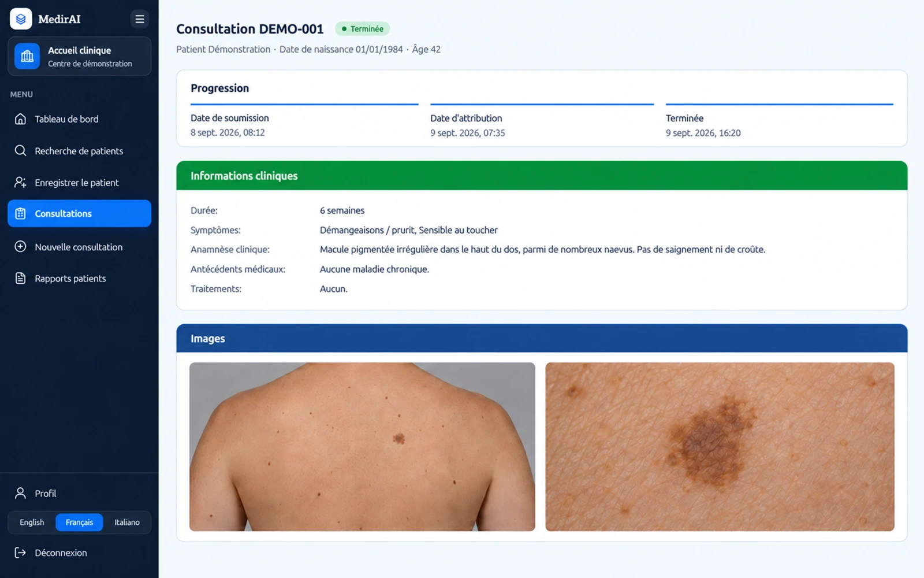The width and height of the screenshot is (924, 578).
Task: Open Recherche de patients menu item
Action: tap(79, 151)
